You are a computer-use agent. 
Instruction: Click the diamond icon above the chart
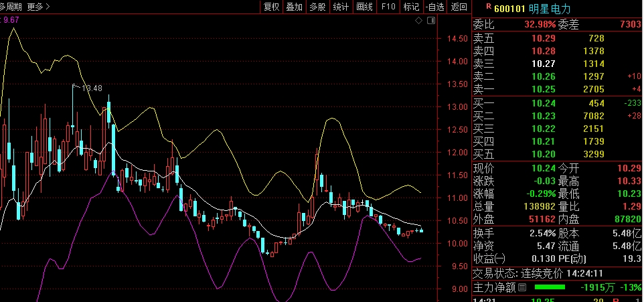point(418,21)
